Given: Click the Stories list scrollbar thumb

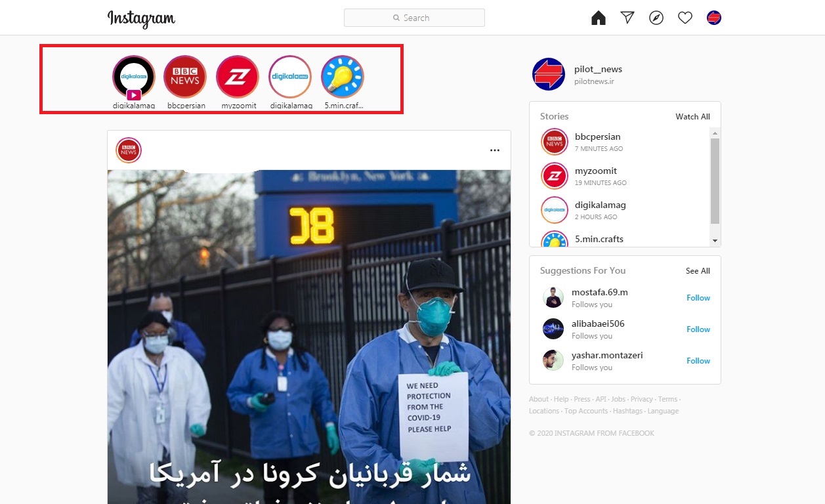Looking at the screenshot, I should coord(715,181).
